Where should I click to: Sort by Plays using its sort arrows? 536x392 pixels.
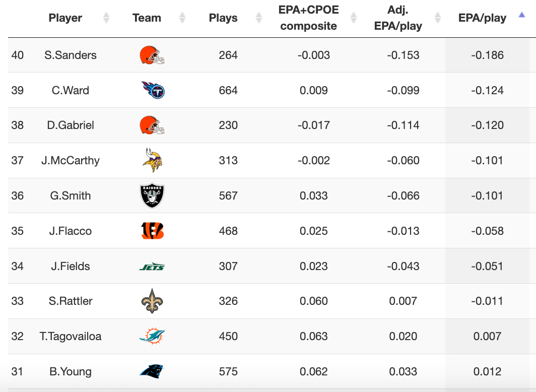(x=258, y=18)
